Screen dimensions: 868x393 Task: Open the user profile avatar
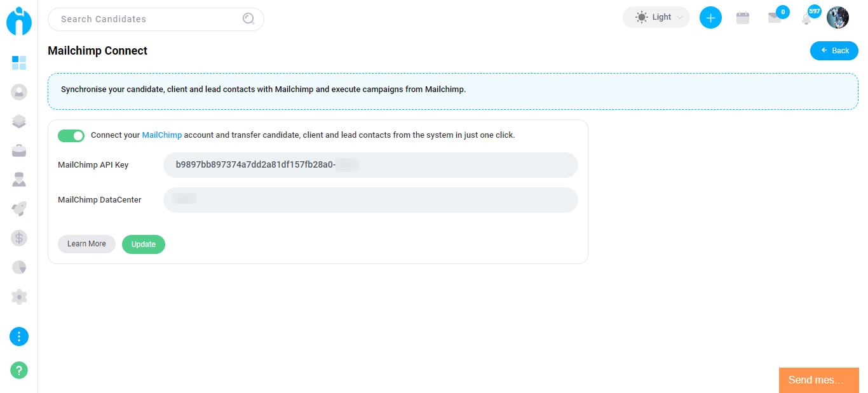(x=837, y=18)
